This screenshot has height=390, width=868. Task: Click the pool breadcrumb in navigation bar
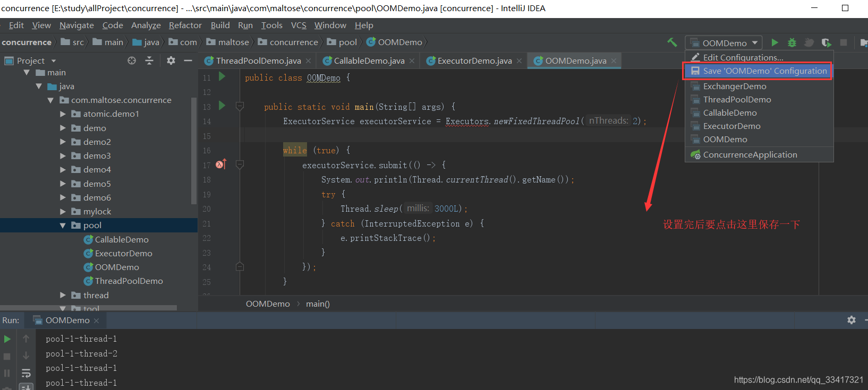(x=342, y=42)
